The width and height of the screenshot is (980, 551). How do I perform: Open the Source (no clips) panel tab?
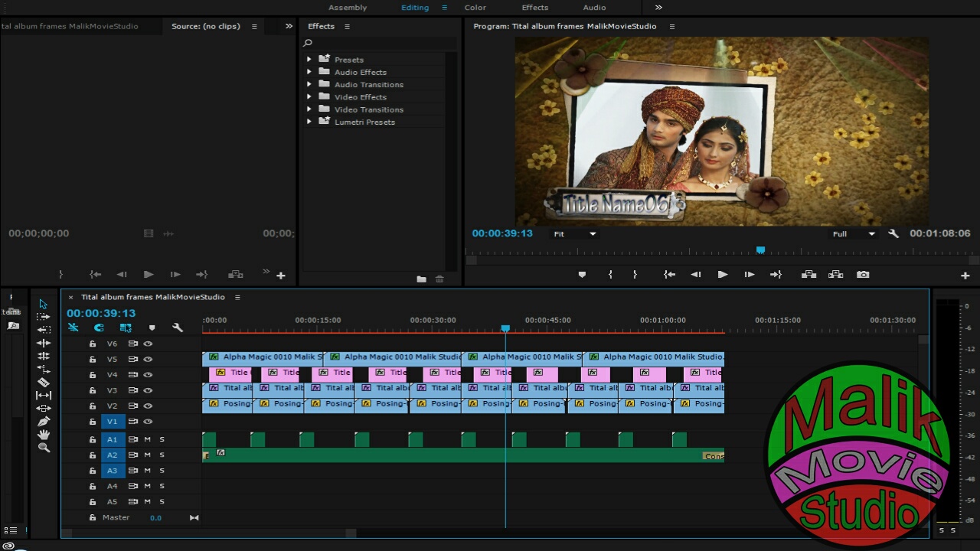coord(205,26)
